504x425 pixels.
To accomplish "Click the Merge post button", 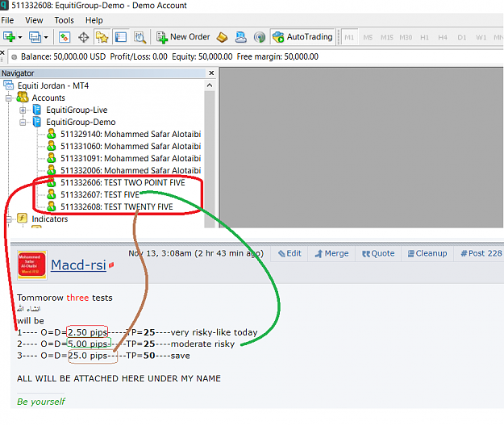I will [331, 254].
